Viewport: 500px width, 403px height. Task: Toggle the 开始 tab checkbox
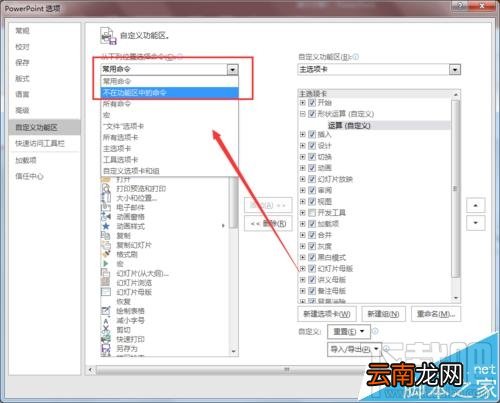[x=312, y=102]
